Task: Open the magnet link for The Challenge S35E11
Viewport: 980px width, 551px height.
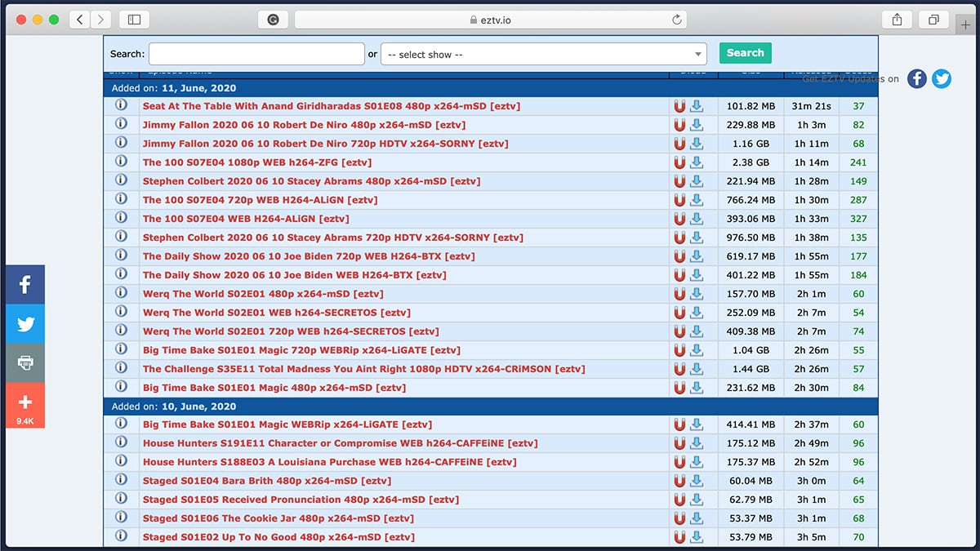Action: [x=679, y=369]
